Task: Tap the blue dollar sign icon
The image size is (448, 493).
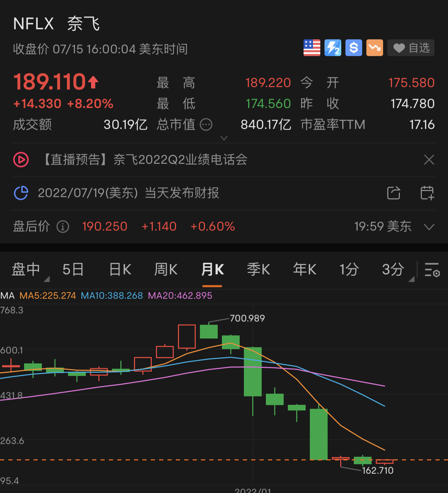Action: [x=354, y=48]
